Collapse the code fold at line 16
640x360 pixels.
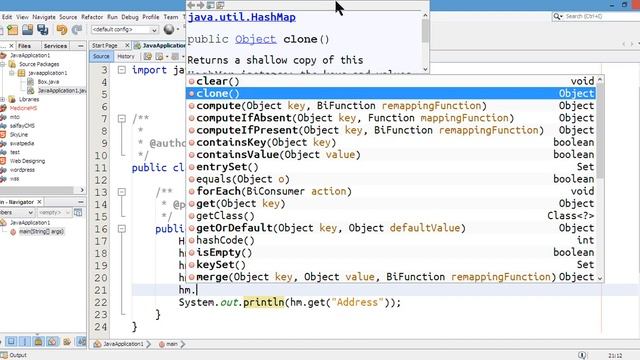[122, 229]
